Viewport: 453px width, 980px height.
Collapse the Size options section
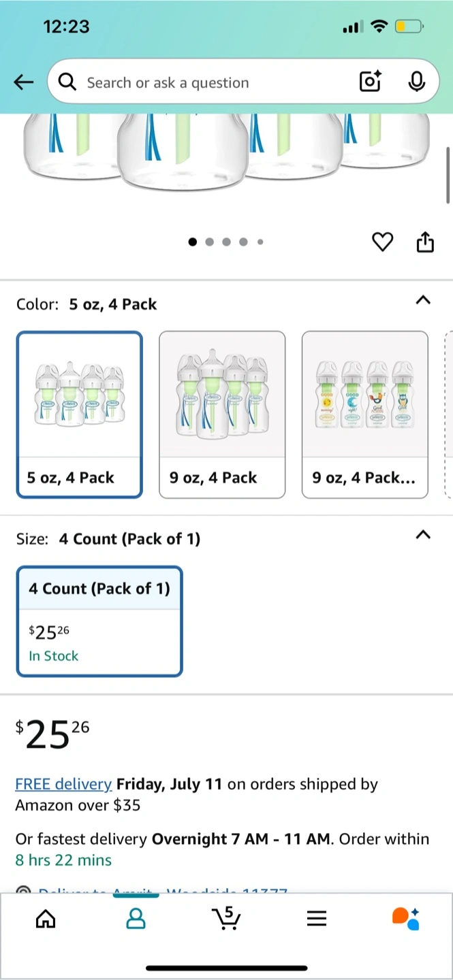tap(423, 535)
